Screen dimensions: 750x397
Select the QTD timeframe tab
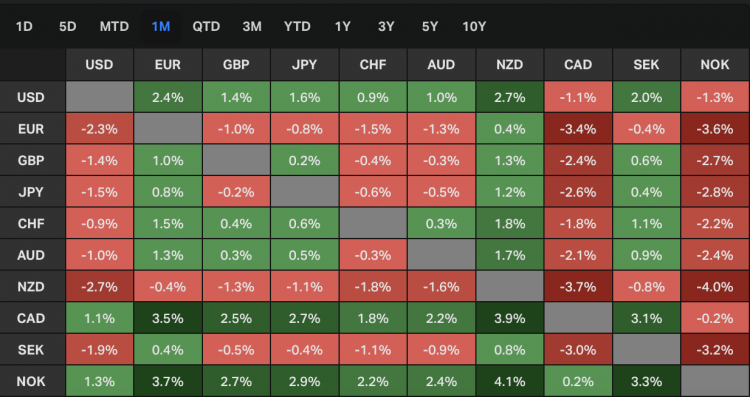click(206, 26)
